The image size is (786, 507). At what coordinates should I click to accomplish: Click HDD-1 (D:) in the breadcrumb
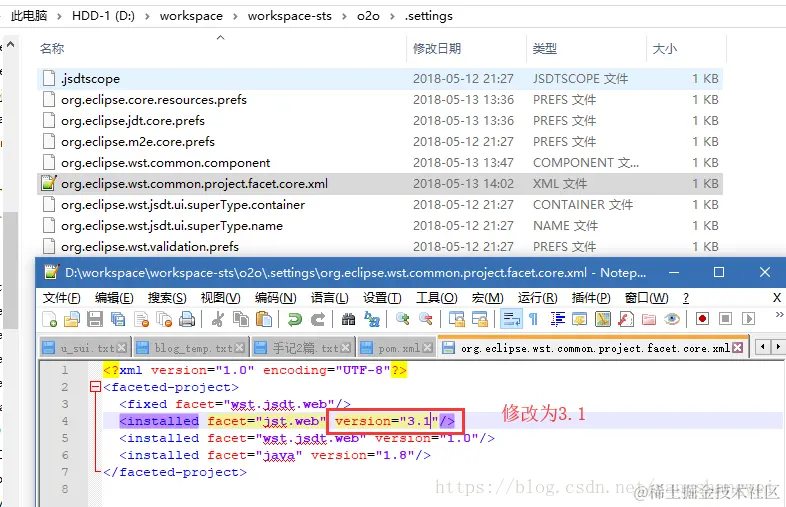tap(103, 16)
